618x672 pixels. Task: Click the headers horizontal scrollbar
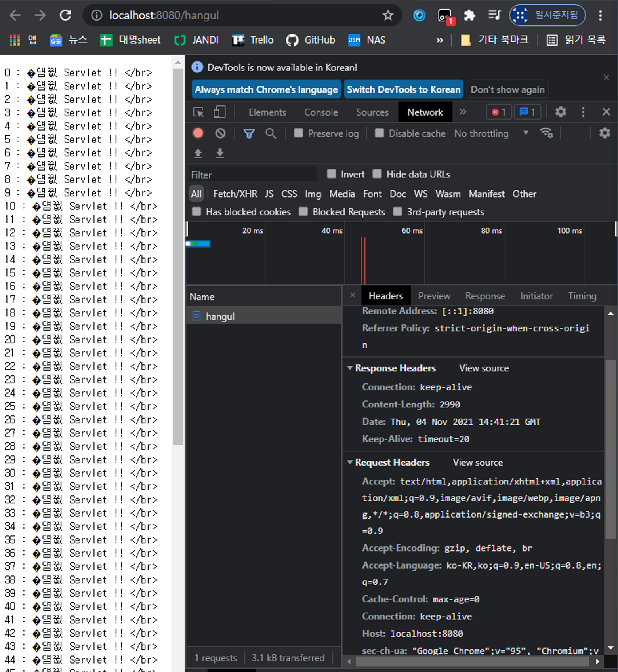click(473, 661)
